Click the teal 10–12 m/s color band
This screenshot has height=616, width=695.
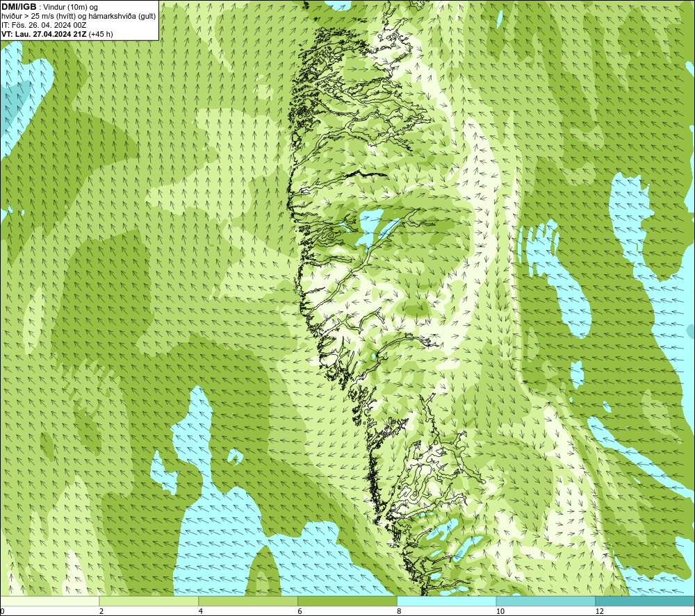(x=546, y=601)
